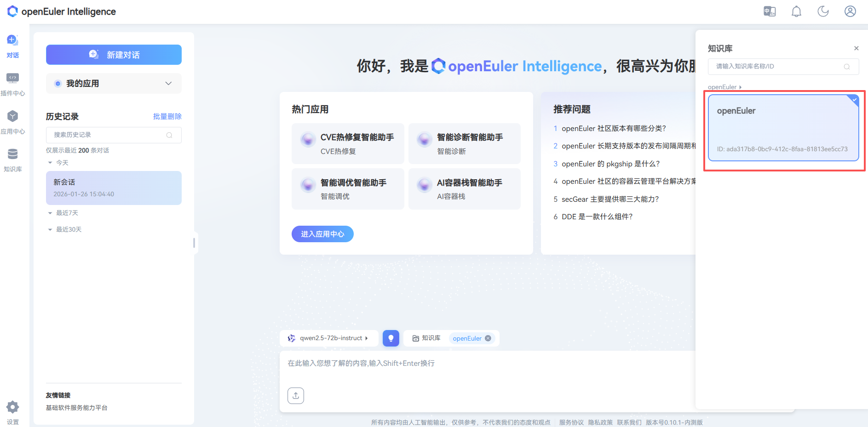Click the 进入应用中心 button

click(x=322, y=234)
